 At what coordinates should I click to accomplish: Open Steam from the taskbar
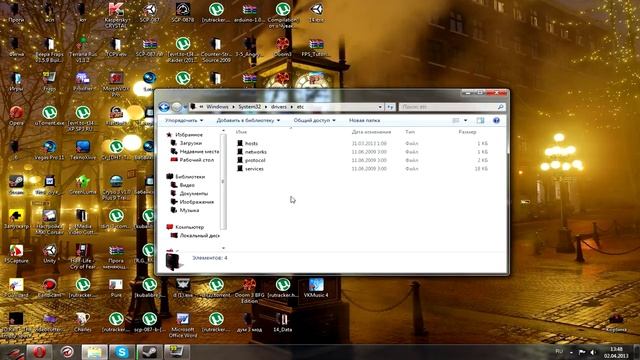pos(149,352)
